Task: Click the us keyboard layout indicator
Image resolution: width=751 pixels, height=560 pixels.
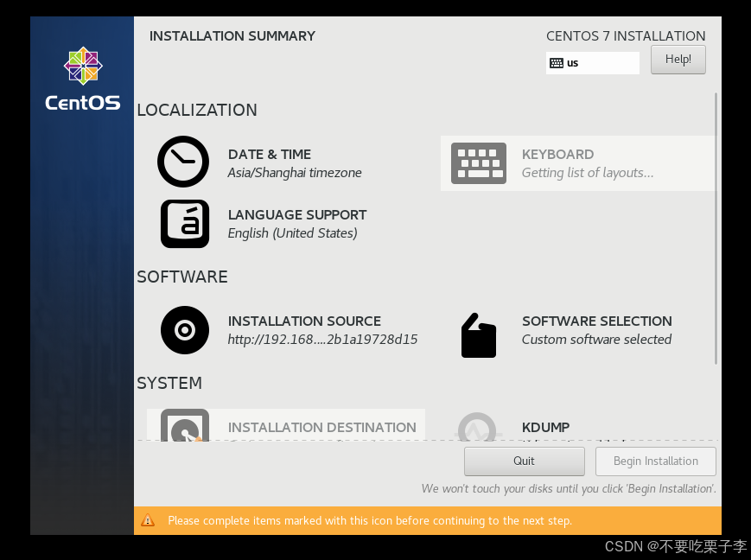Action: (593, 63)
